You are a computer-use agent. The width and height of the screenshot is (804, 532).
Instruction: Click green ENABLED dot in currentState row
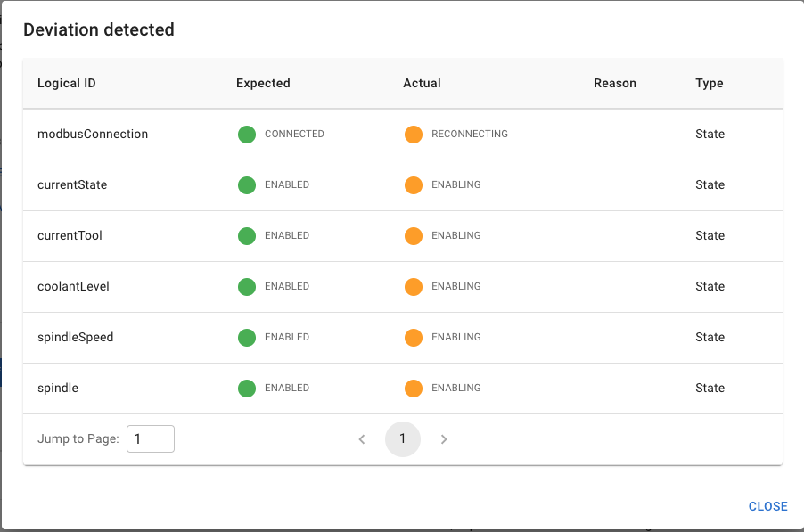coord(247,185)
